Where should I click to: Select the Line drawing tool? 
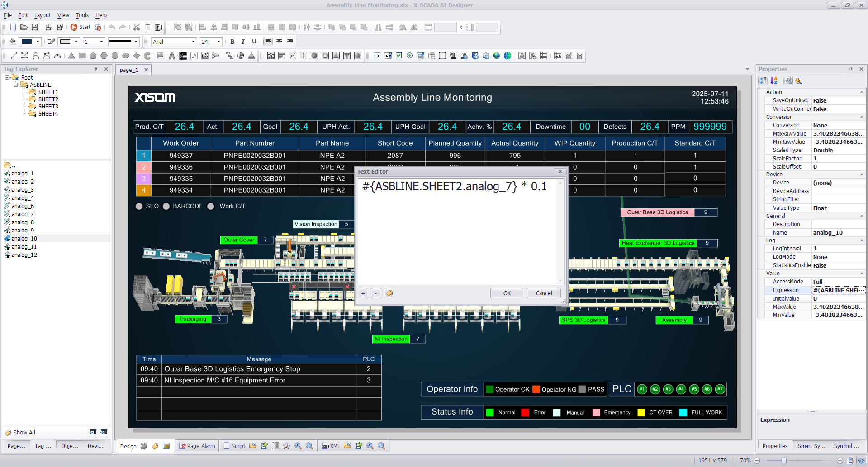tap(14, 56)
